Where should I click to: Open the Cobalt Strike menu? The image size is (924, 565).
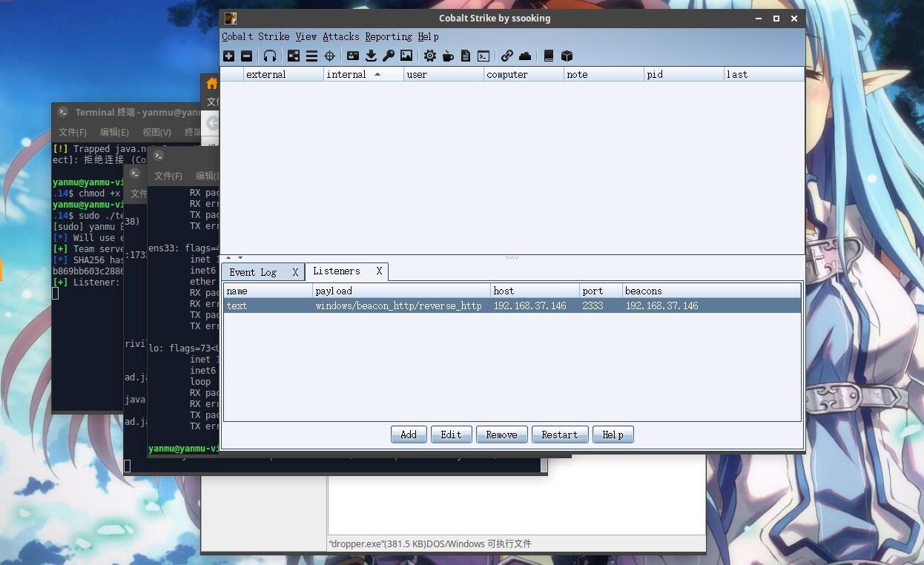point(256,36)
